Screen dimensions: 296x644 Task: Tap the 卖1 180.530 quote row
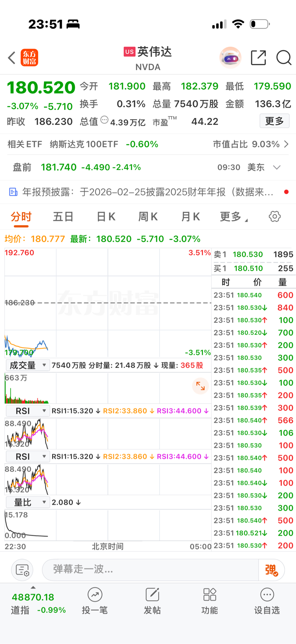click(254, 255)
